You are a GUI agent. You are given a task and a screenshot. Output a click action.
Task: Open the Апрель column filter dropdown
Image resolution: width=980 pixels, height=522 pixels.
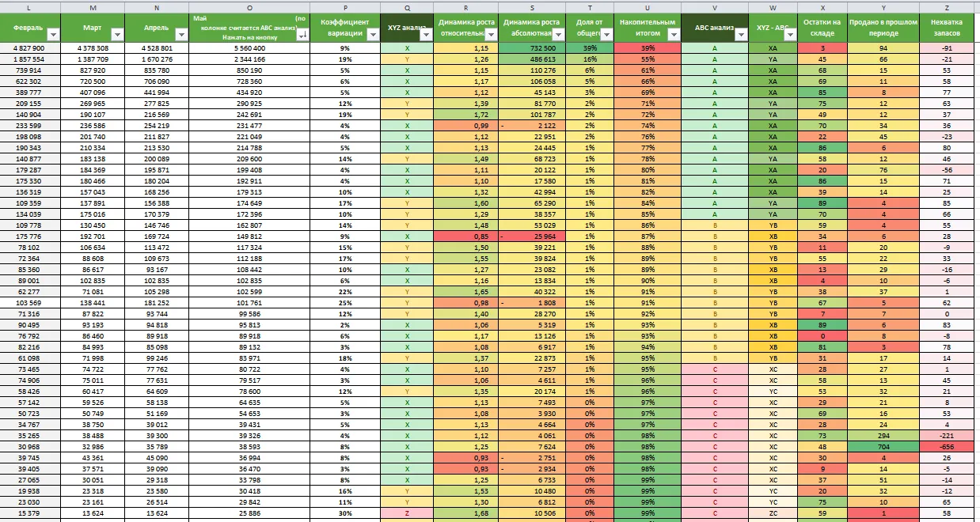click(181, 34)
